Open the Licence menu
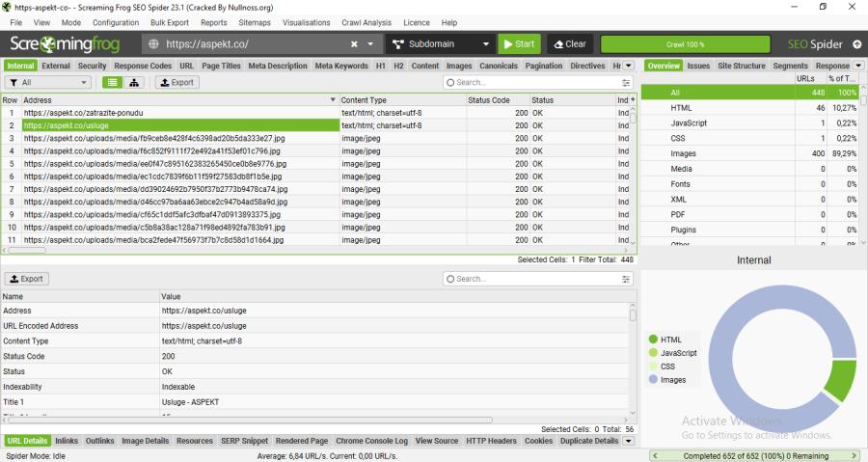The image size is (868, 462). coord(417,23)
